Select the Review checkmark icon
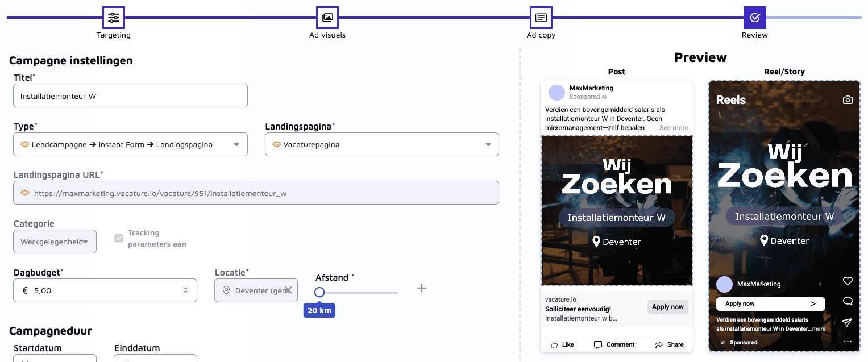Viewport: 868px width, 362px height. pyautogui.click(x=754, y=18)
